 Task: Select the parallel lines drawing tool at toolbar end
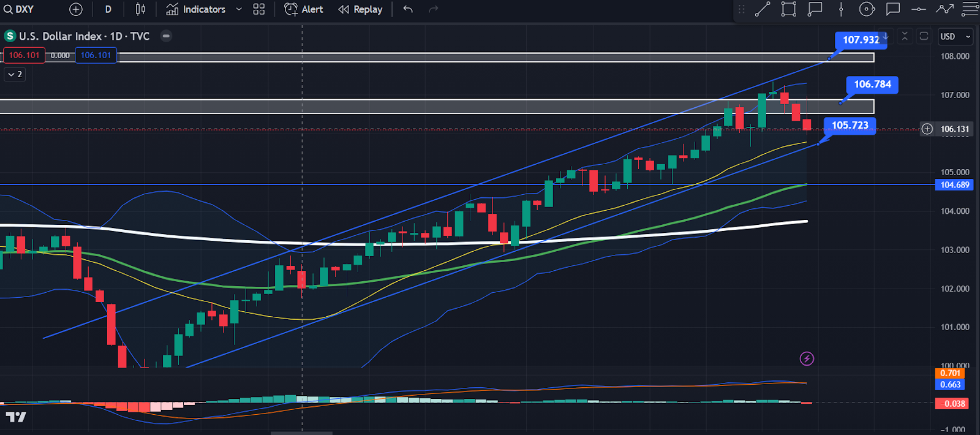coord(970,9)
